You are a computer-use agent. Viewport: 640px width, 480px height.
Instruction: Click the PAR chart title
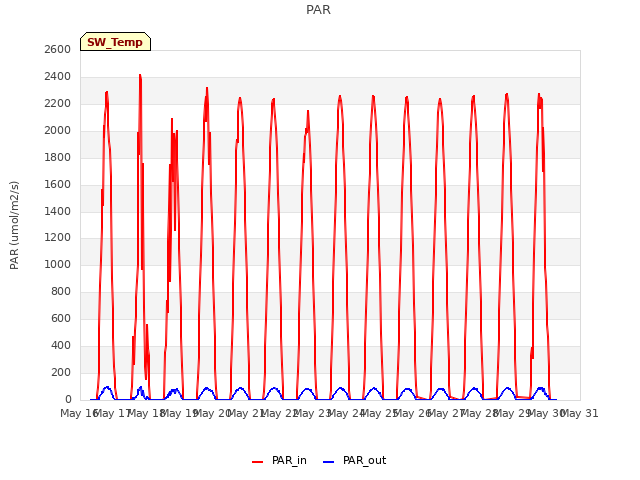click(x=318, y=9)
